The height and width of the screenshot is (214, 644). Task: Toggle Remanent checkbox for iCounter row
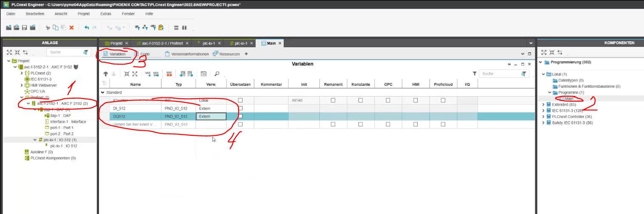coord(333,100)
